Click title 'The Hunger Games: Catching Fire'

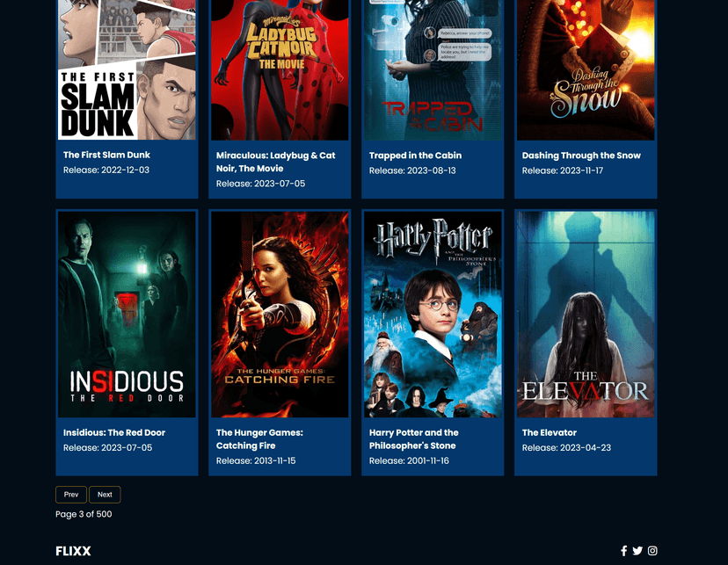click(x=259, y=438)
